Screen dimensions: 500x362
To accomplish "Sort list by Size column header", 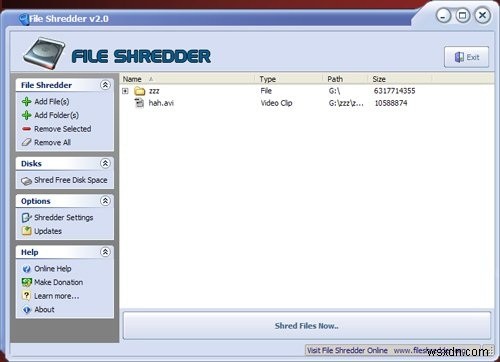I will [400, 79].
